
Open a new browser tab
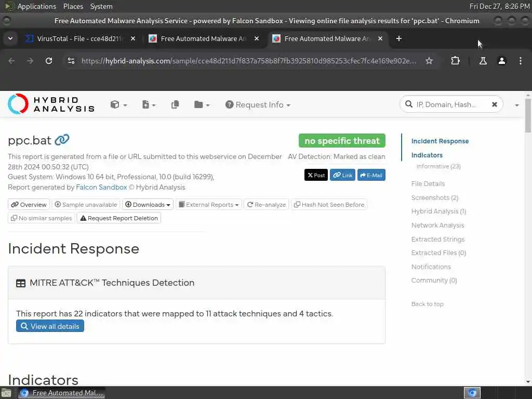tap(398, 38)
